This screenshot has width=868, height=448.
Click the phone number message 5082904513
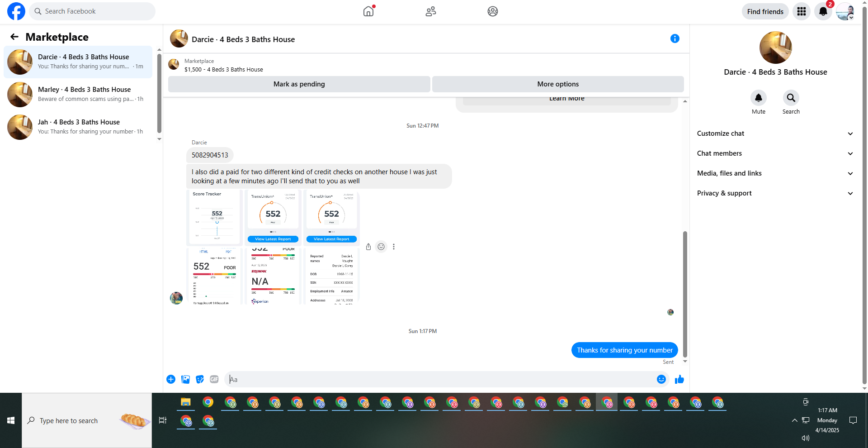tap(210, 155)
